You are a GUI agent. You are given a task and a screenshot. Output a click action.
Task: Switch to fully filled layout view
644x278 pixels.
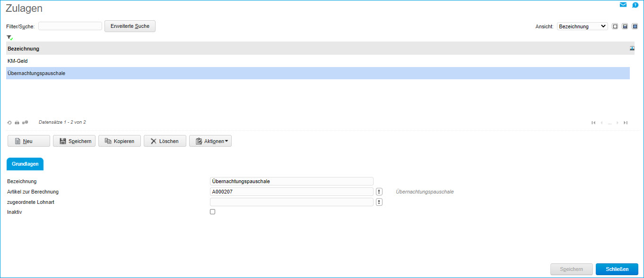pyautogui.click(x=635, y=26)
